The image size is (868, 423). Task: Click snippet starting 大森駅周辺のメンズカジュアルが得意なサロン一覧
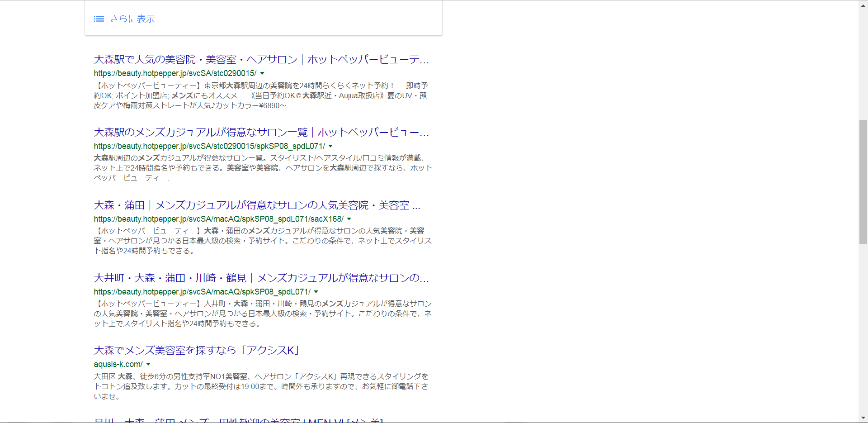tap(263, 168)
